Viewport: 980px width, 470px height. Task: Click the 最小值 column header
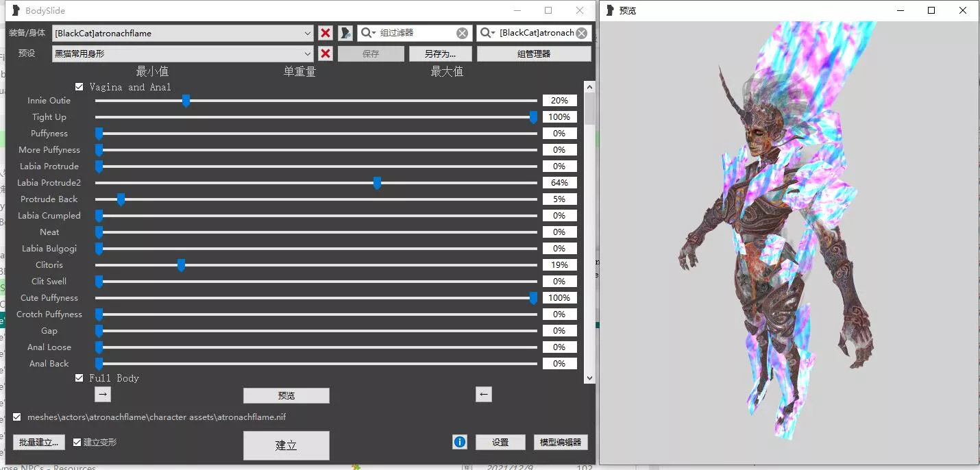pos(152,71)
